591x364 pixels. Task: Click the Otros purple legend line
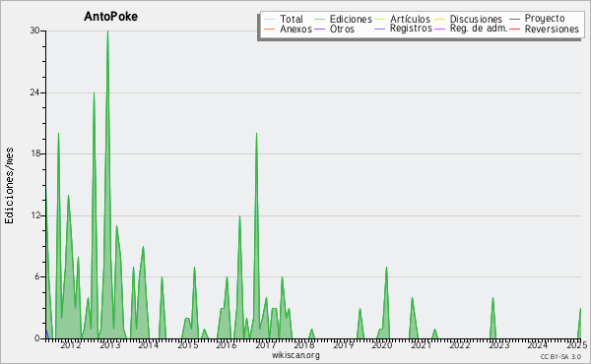tap(319, 29)
